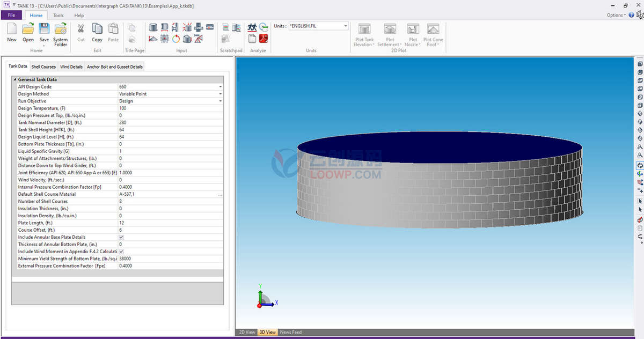Switch to the Tools ribbon tab
This screenshot has height=339, width=644.
point(58,16)
